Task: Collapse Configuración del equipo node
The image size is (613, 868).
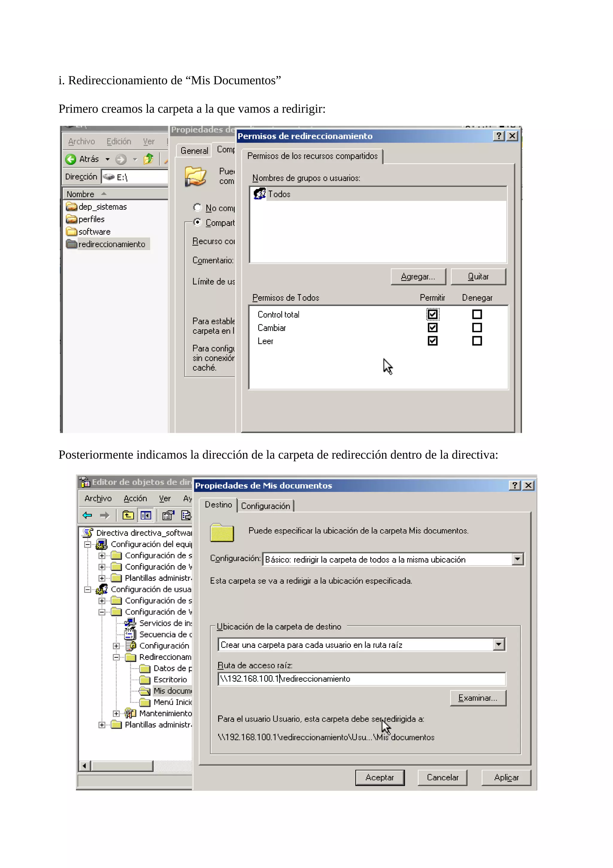Action: pos(88,545)
